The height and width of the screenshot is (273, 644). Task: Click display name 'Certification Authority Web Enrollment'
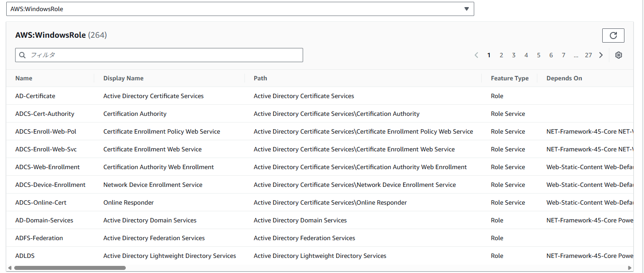click(x=159, y=167)
